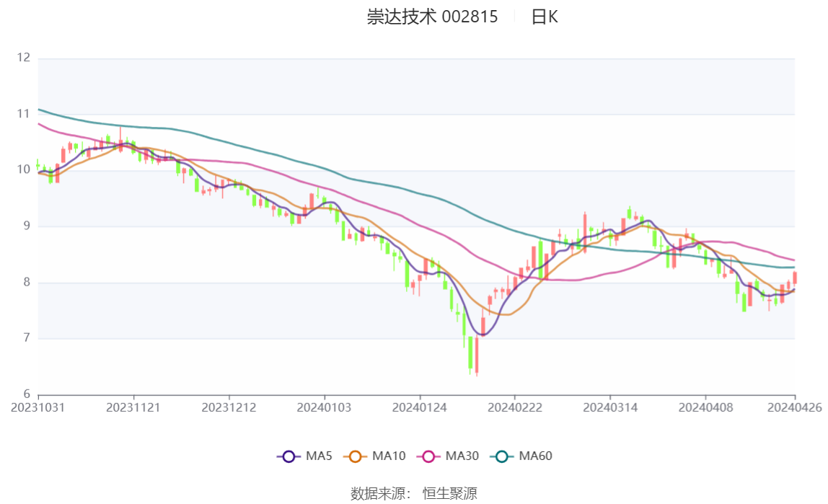
Task: Click the chart title 崇达技术 002815
Action: 432,17
